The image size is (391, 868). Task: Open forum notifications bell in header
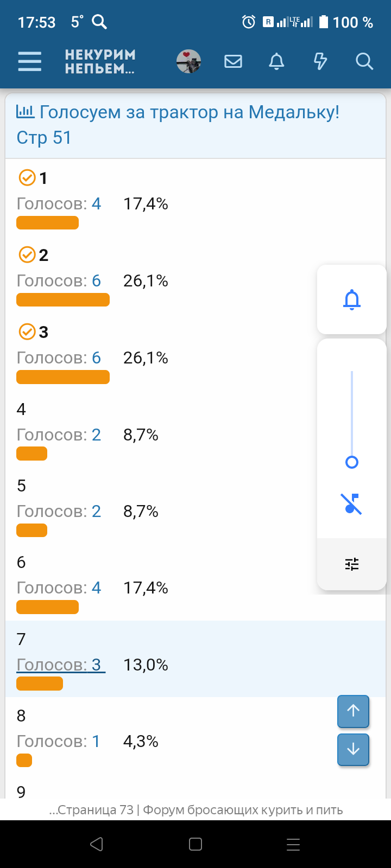coord(276,61)
